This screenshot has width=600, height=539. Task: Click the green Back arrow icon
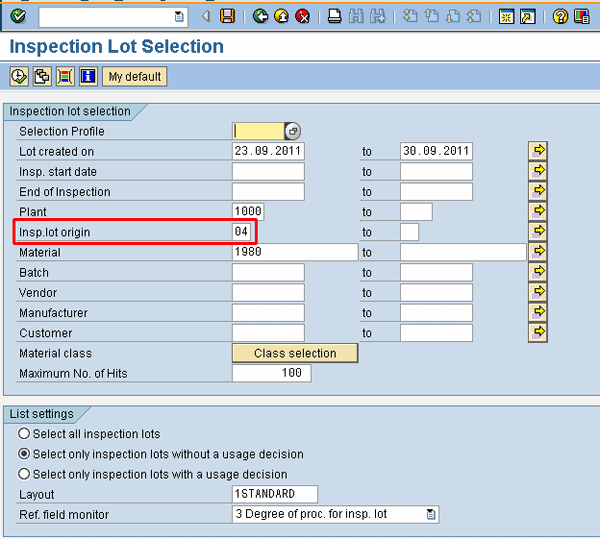[x=260, y=16]
